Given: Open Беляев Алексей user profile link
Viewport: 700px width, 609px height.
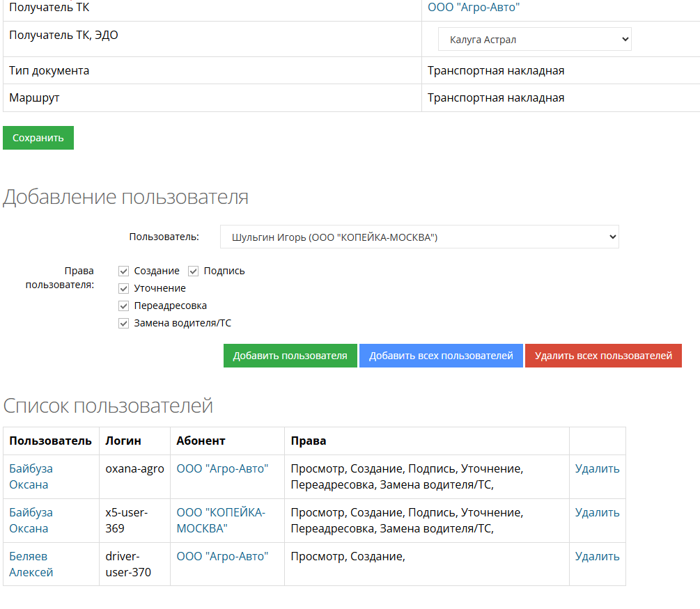Looking at the screenshot, I should pyautogui.click(x=31, y=564).
